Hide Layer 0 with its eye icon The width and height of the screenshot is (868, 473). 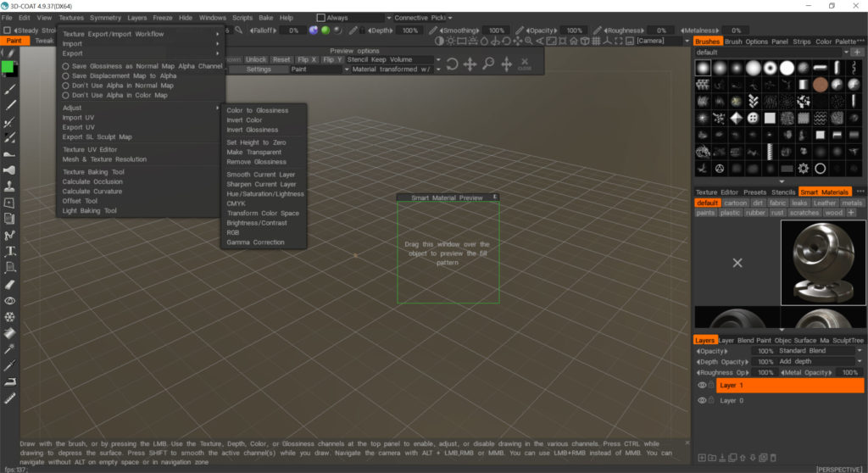click(701, 400)
